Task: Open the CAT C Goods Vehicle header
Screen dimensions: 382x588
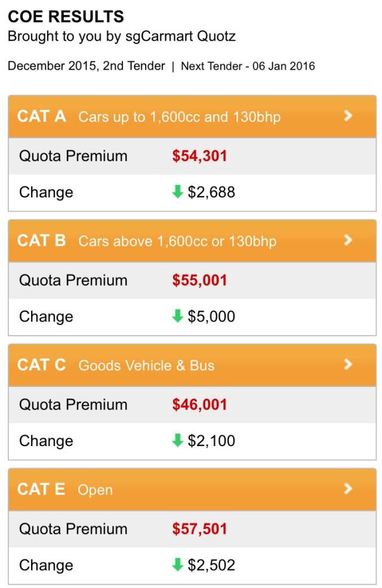Action: click(x=146, y=365)
